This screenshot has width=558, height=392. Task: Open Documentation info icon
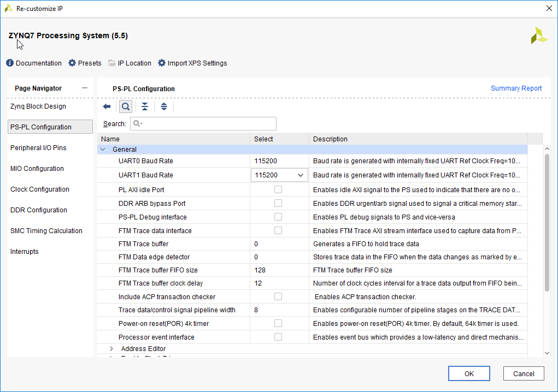tap(10, 63)
